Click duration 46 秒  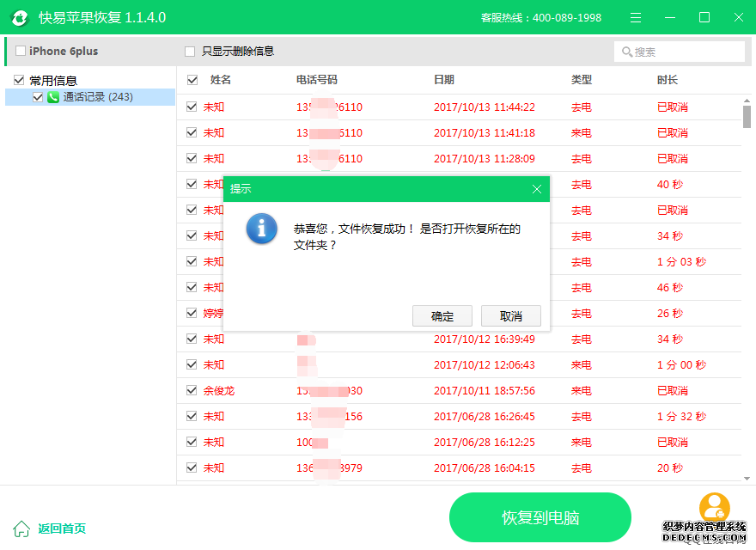[x=670, y=288]
